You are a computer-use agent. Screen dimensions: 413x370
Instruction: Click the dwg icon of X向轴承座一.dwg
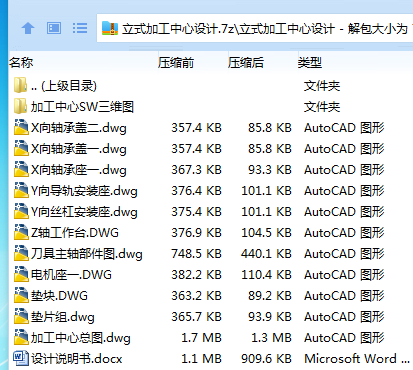point(21,170)
